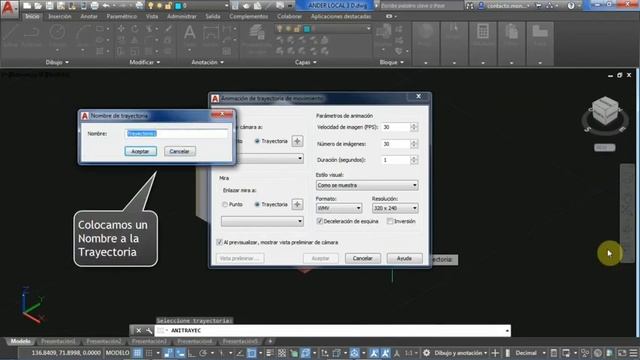Expand the Capas panel
Image resolution: width=640 pixels, height=360 pixels.
pos(306,62)
